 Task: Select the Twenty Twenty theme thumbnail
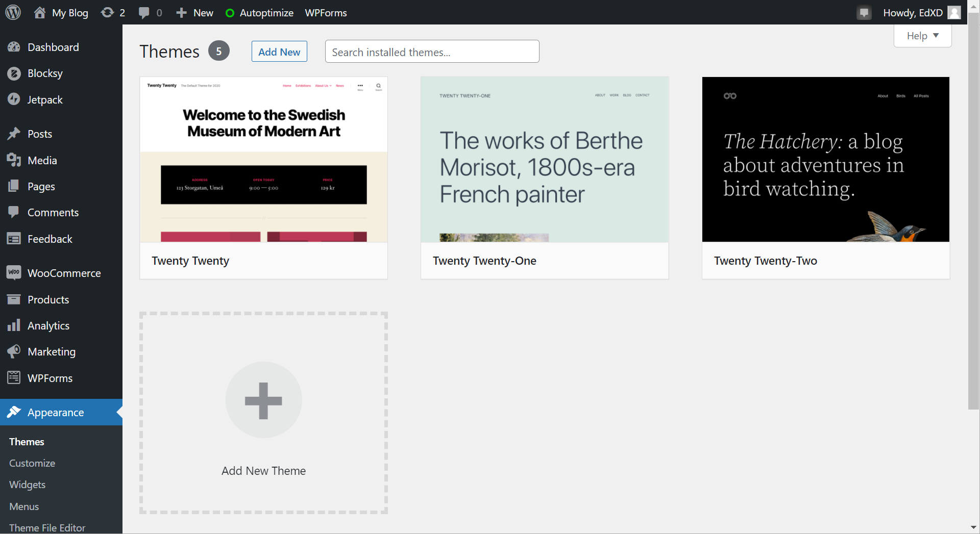pyautogui.click(x=263, y=159)
